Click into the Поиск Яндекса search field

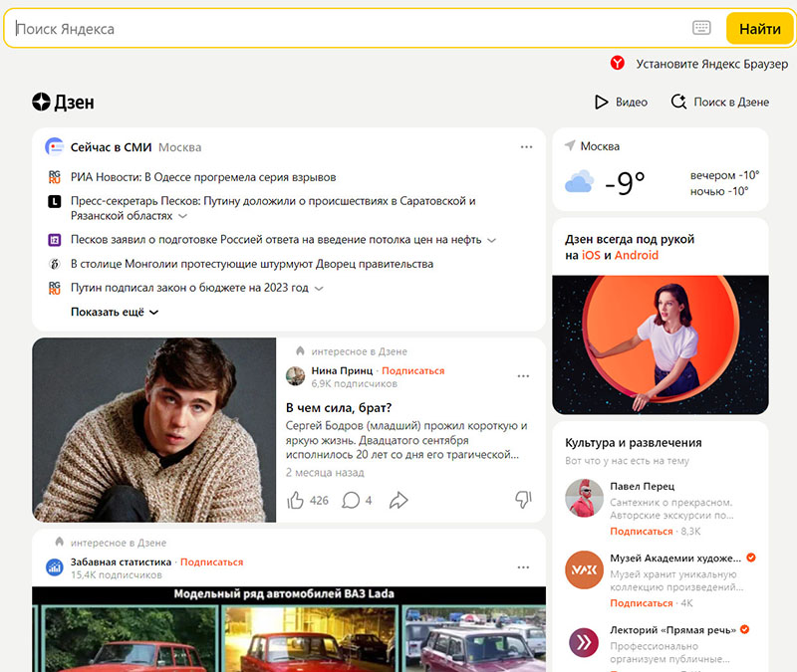[349, 29]
